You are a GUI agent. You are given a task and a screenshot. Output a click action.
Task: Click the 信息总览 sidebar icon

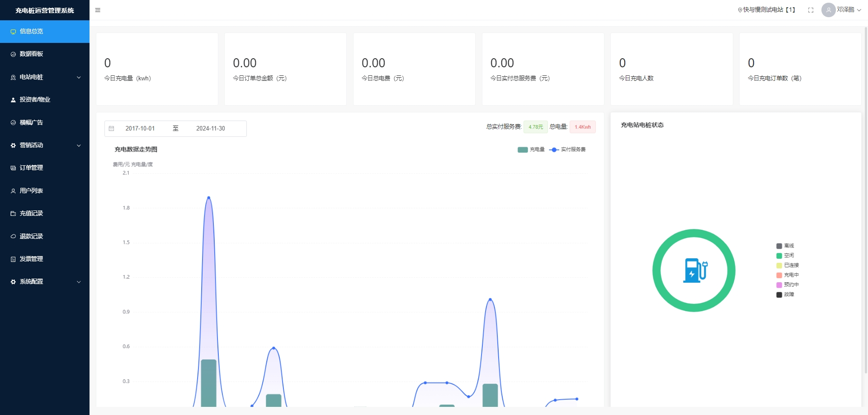click(13, 32)
